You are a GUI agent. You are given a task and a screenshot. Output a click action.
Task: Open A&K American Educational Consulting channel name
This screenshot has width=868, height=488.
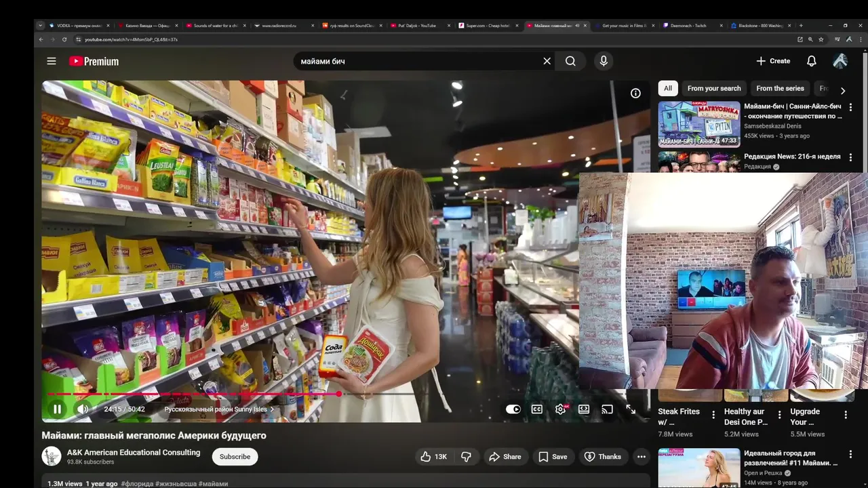coord(134,452)
